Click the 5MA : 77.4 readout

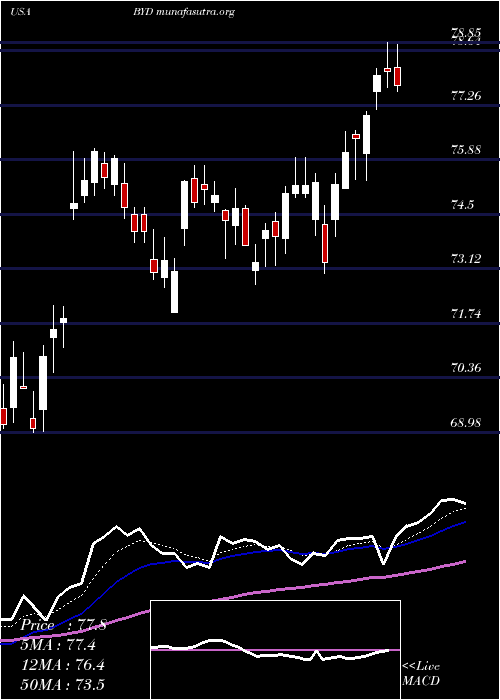[x=58, y=645]
